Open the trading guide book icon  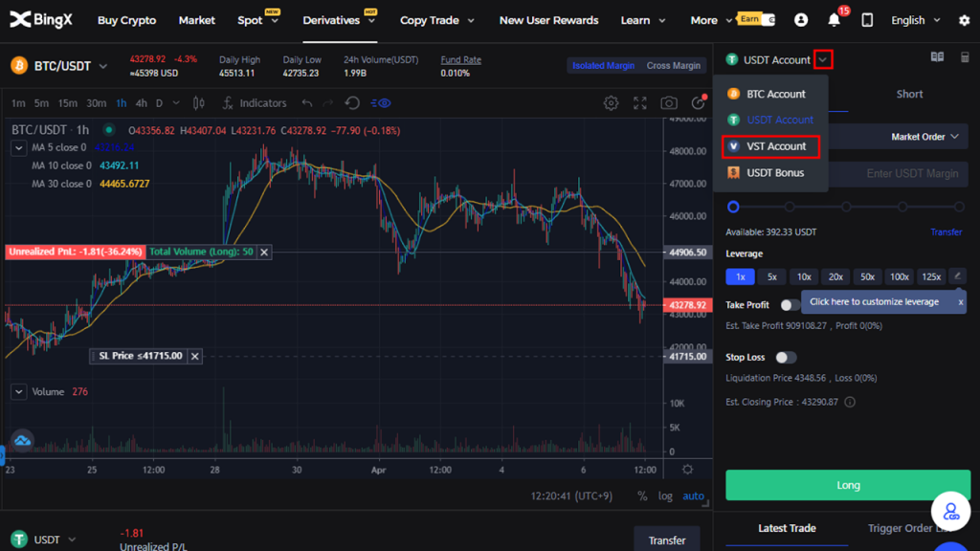[937, 57]
